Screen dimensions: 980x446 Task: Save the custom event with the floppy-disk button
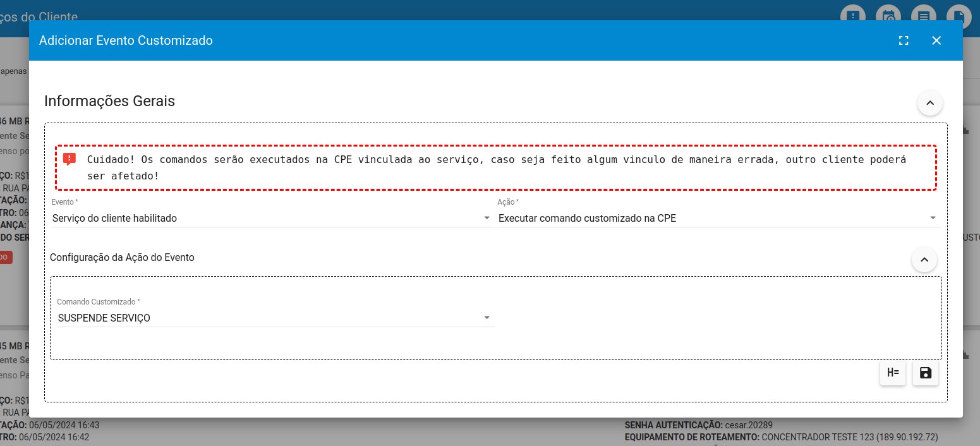pos(926,373)
